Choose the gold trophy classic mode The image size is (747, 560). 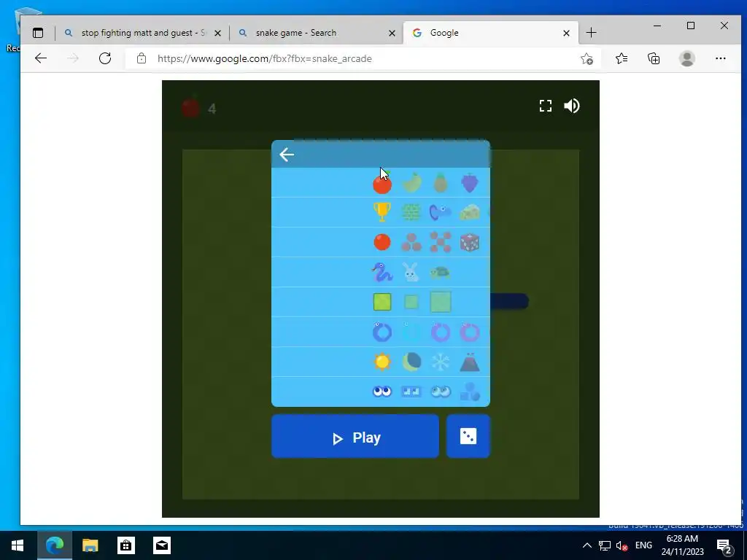click(x=382, y=212)
